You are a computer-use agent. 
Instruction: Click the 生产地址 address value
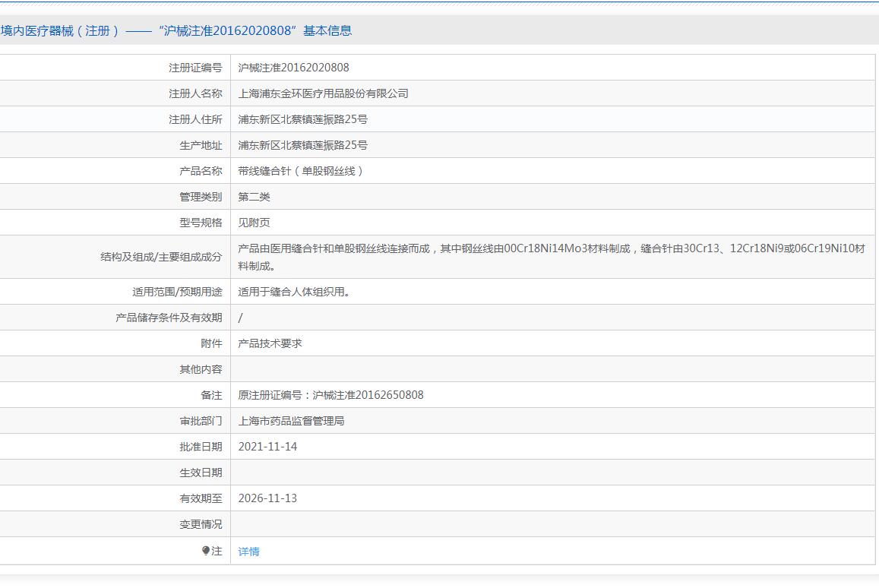pyautogui.click(x=302, y=145)
